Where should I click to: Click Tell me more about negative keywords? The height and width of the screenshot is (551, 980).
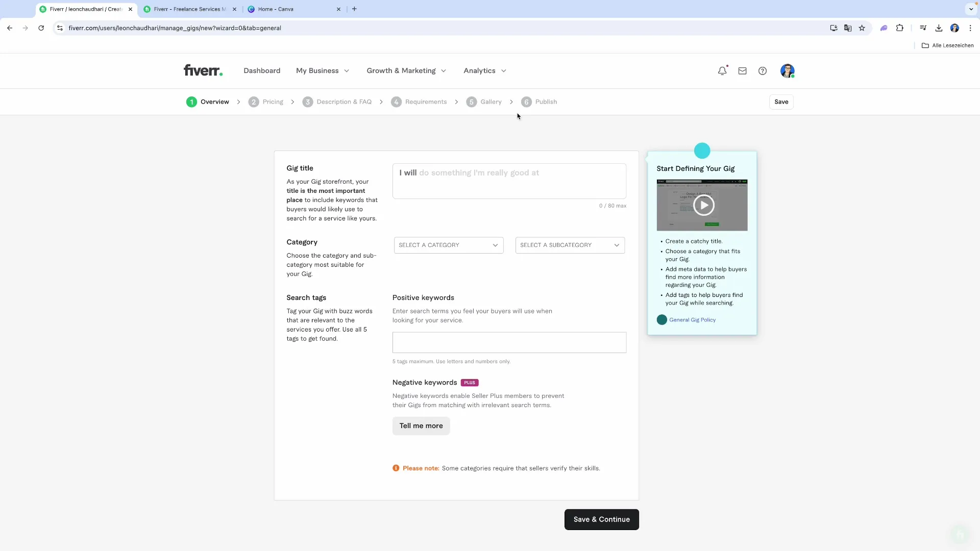coord(421,425)
